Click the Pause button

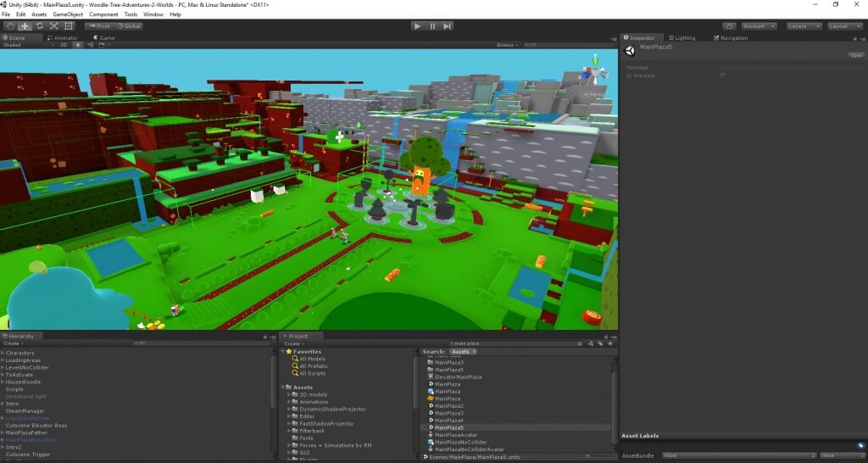(x=432, y=26)
